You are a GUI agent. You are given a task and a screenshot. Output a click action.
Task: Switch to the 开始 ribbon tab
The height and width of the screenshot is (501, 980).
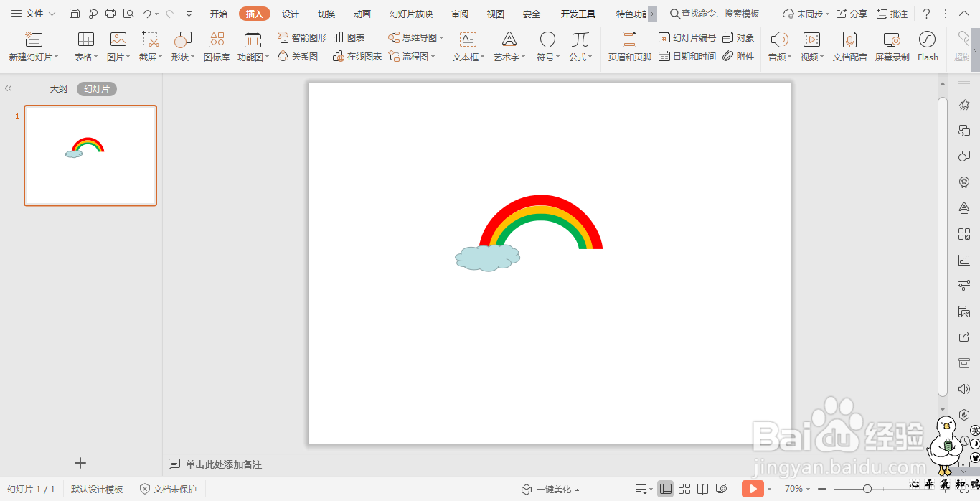tap(219, 14)
